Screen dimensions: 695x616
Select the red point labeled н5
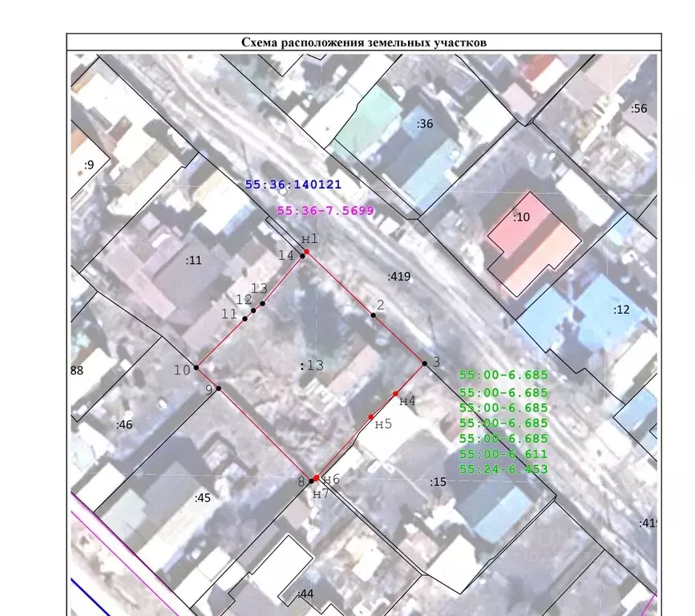pos(370,416)
